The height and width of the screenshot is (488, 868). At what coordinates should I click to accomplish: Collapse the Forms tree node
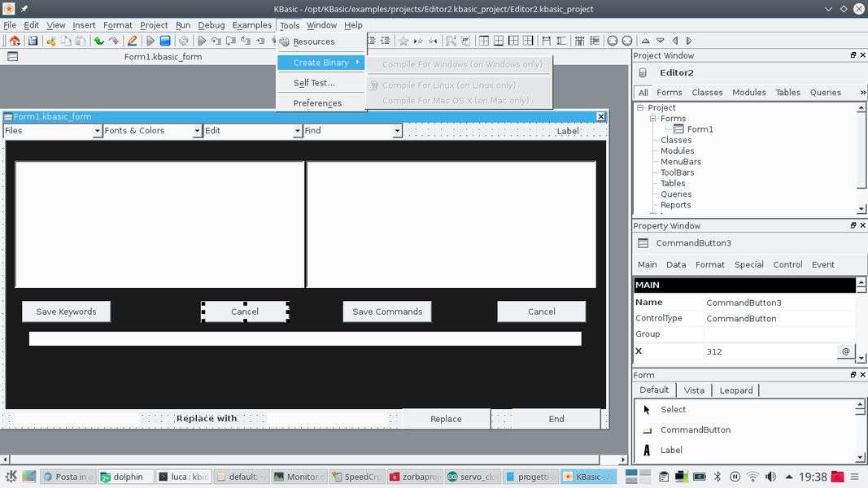pos(653,119)
